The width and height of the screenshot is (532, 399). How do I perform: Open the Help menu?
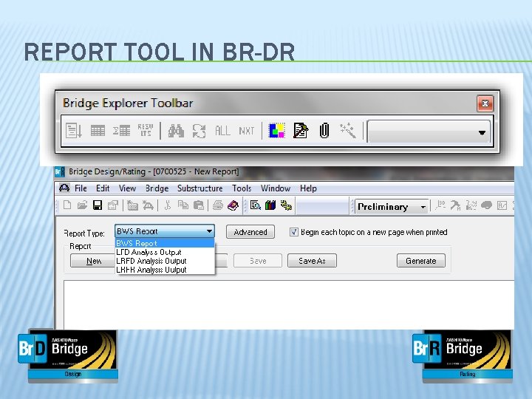pos(308,188)
